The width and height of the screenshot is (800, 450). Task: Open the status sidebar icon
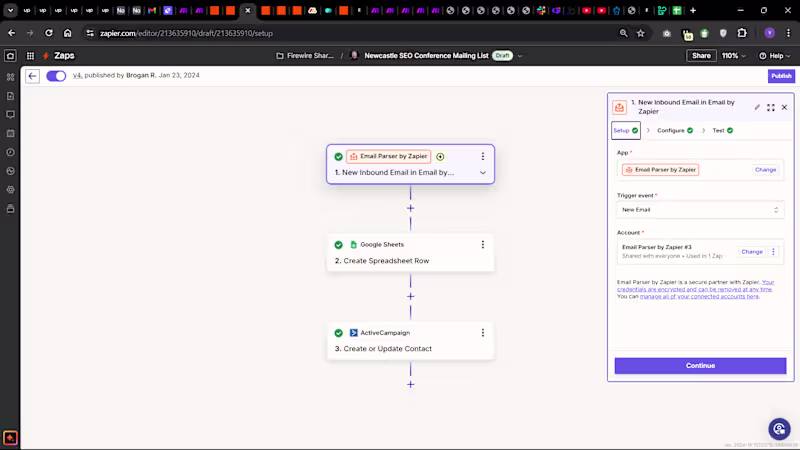tap(10, 171)
